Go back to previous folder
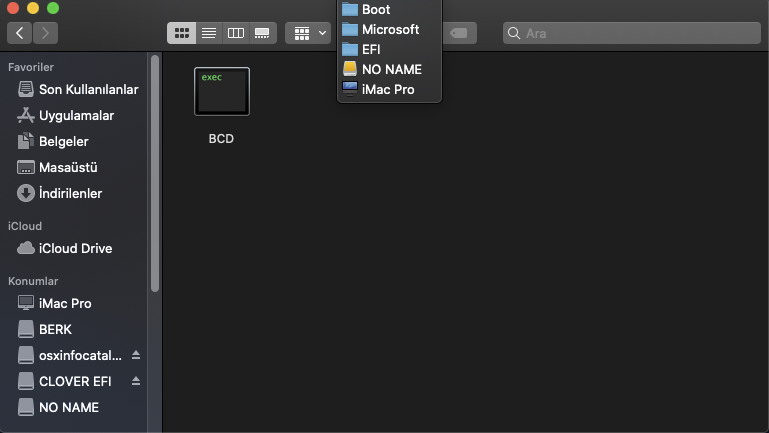 (20, 33)
